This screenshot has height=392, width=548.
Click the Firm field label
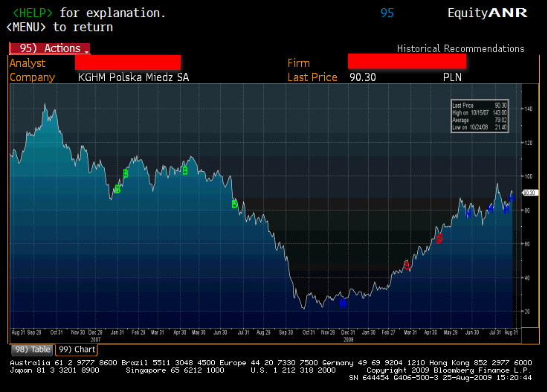[x=298, y=63]
